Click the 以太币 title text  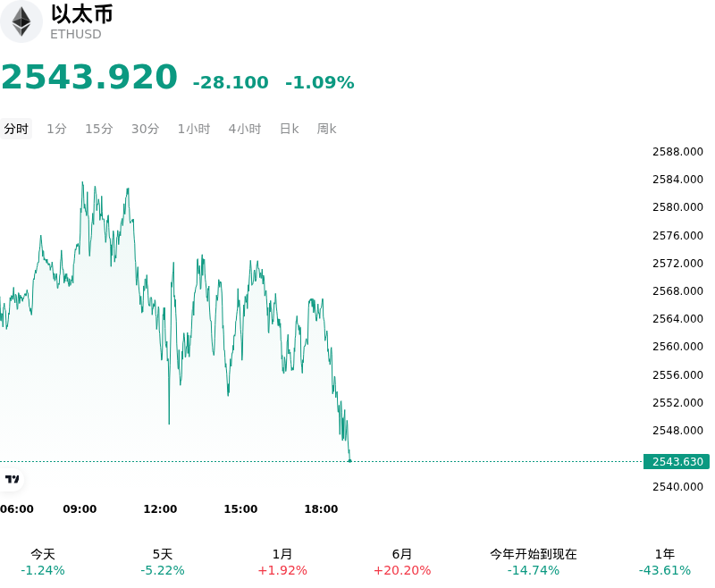click(82, 14)
